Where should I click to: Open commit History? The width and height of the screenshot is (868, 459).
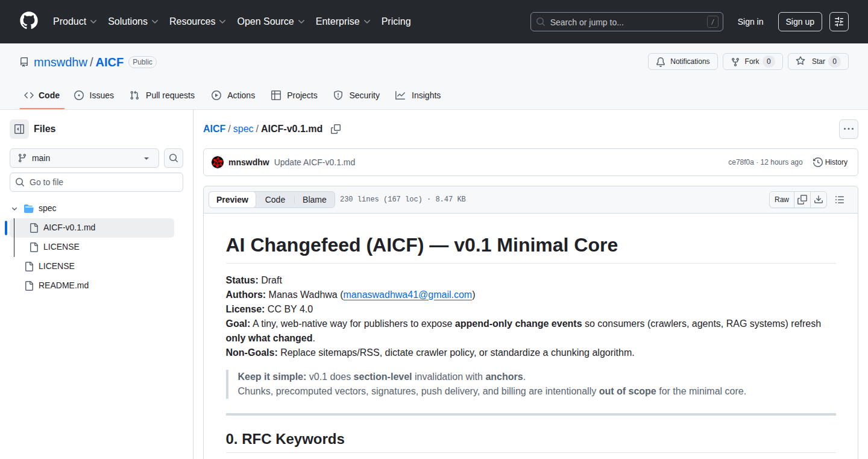[x=830, y=162]
